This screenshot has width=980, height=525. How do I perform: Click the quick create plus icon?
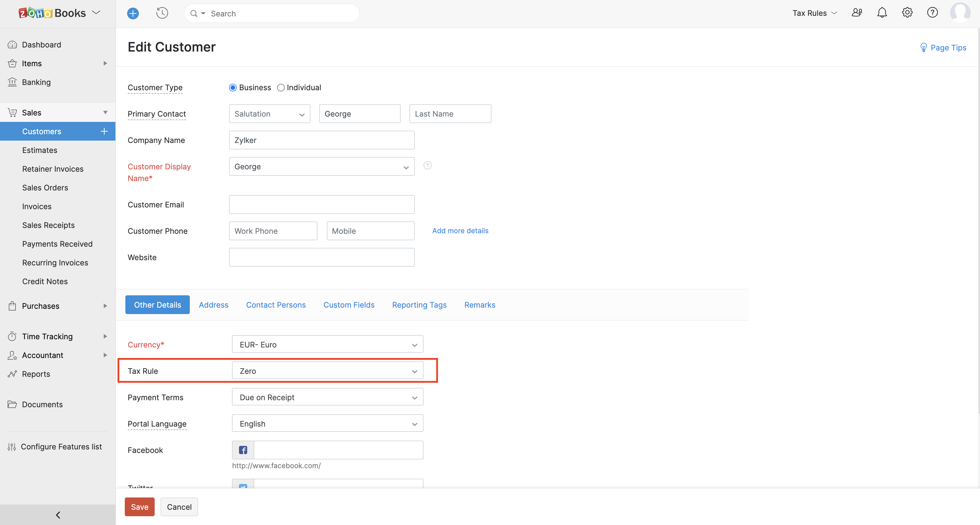pos(133,13)
